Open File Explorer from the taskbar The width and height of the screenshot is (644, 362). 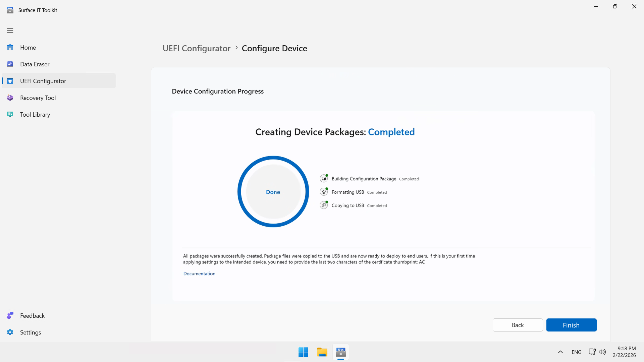(322, 352)
